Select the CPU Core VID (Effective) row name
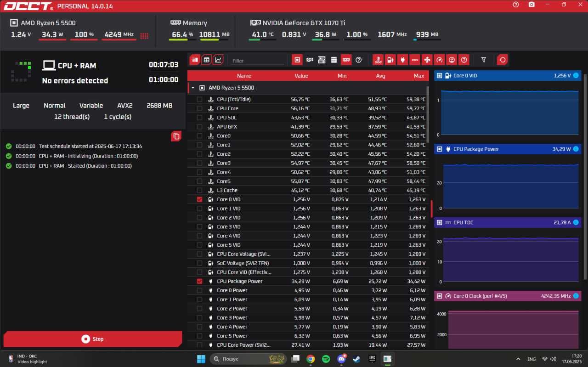 pos(243,272)
